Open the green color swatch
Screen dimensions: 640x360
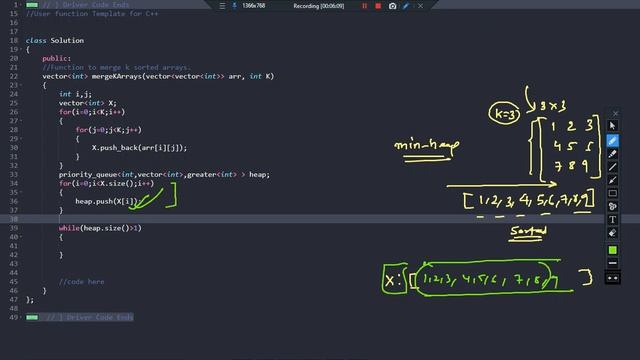(612, 250)
